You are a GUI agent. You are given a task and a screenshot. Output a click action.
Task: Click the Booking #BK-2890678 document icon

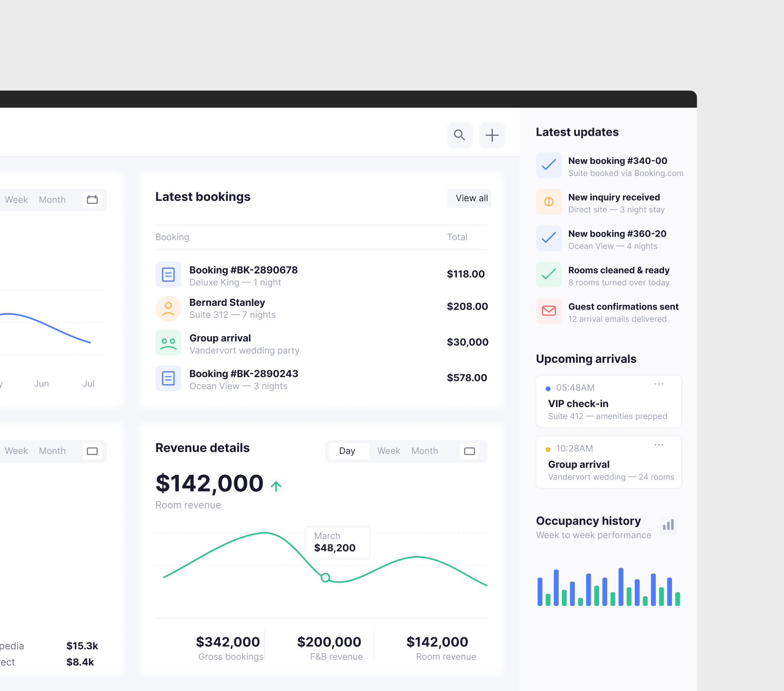pos(168,275)
